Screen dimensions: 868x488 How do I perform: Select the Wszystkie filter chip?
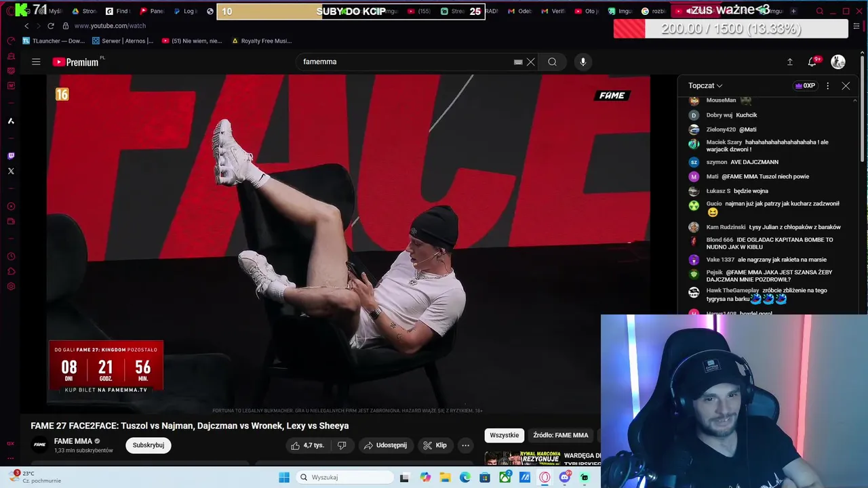click(505, 435)
